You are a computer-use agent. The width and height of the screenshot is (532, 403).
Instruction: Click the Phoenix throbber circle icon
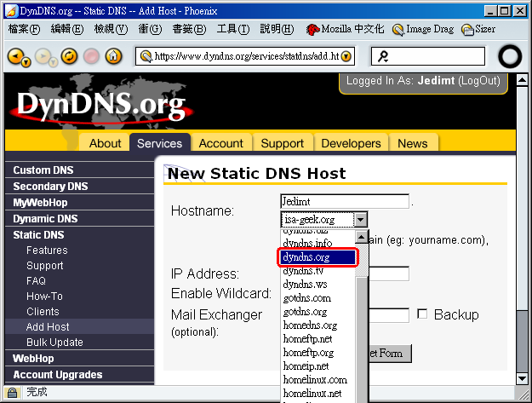pos(510,57)
